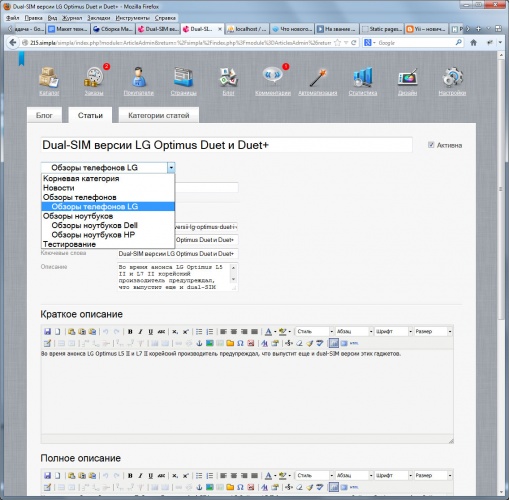This screenshot has width=509, height=500.
Task: Toggle Italic in Полное описание editor
Action: 140,476
